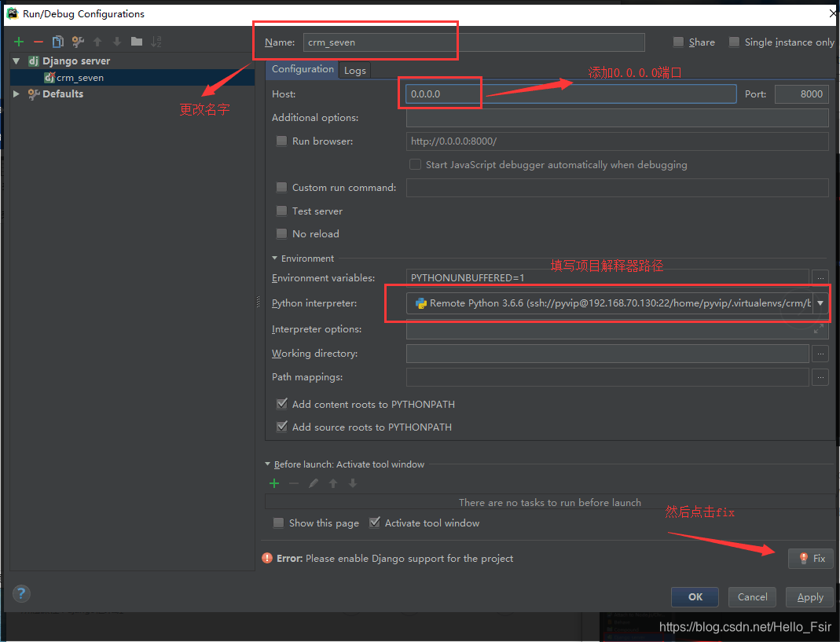Click the Interpreter options field
The height and width of the screenshot is (642, 840).
point(617,329)
